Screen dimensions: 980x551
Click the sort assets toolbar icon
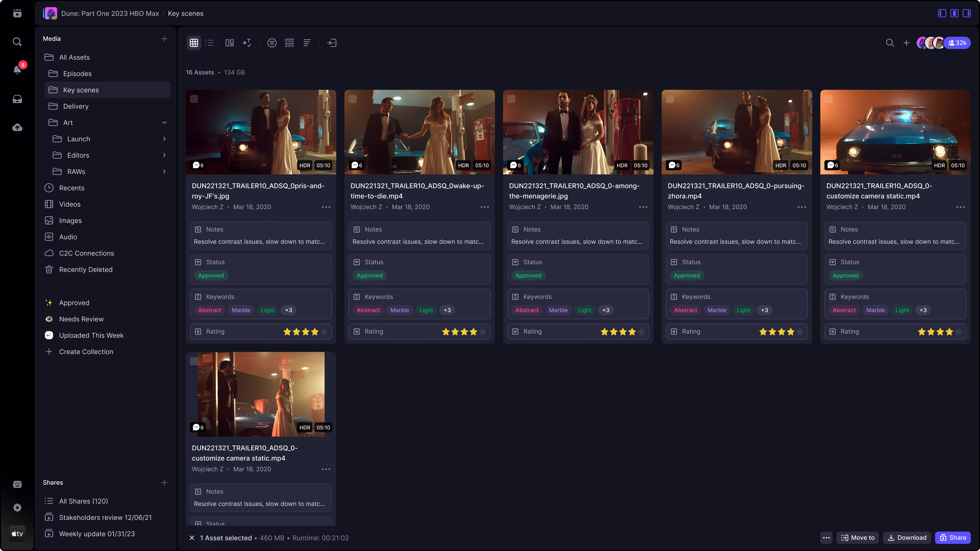pyautogui.click(x=307, y=43)
